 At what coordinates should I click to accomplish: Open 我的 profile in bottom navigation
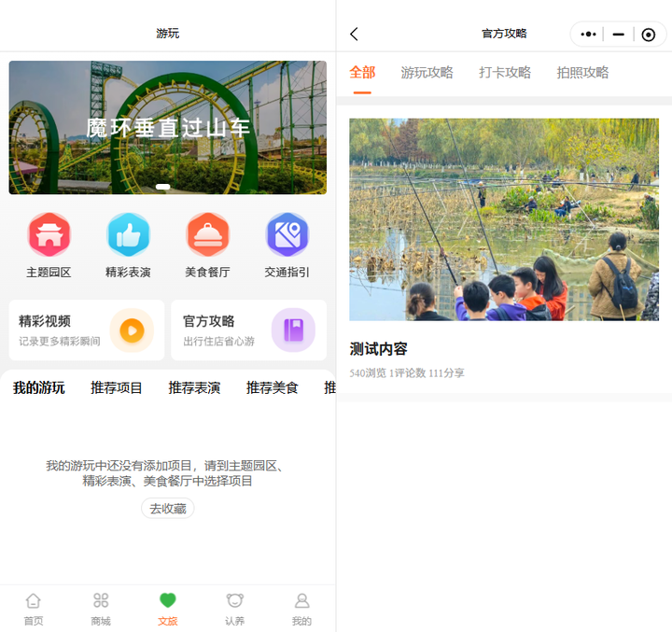(x=301, y=609)
